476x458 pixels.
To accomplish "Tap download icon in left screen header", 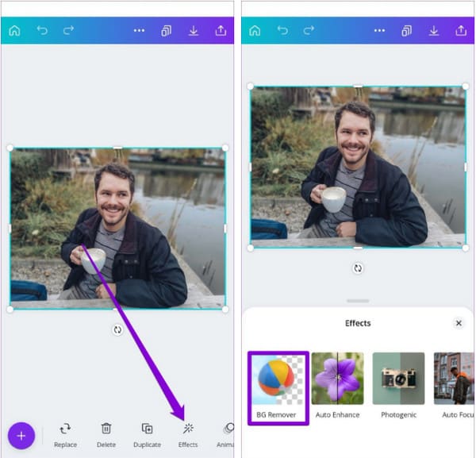I will (x=194, y=31).
